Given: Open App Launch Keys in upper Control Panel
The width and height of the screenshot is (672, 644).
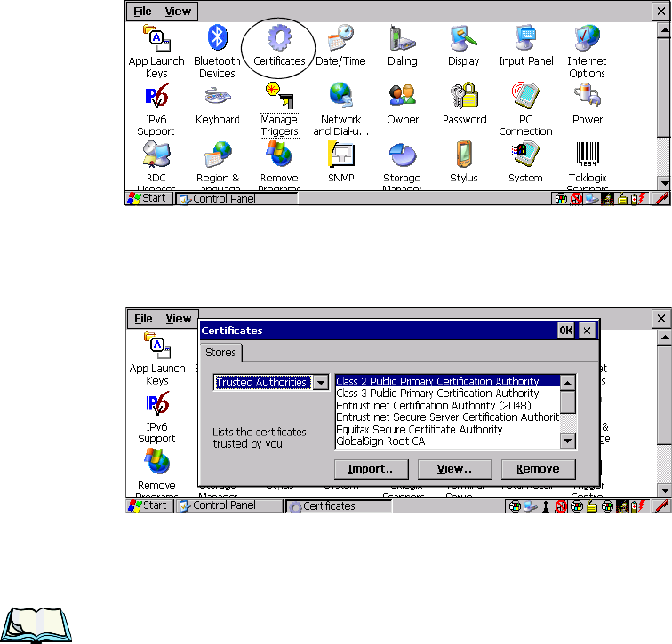Looking at the screenshot, I should (156, 52).
